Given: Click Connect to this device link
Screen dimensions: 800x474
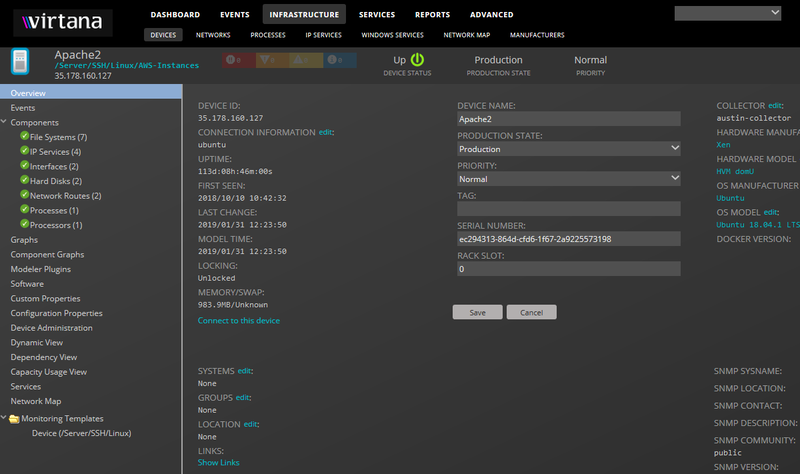Looking at the screenshot, I should [x=239, y=320].
